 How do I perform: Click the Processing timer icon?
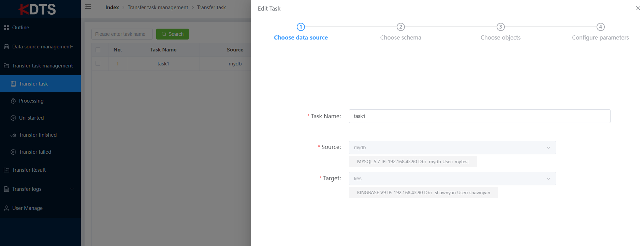click(x=13, y=101)
